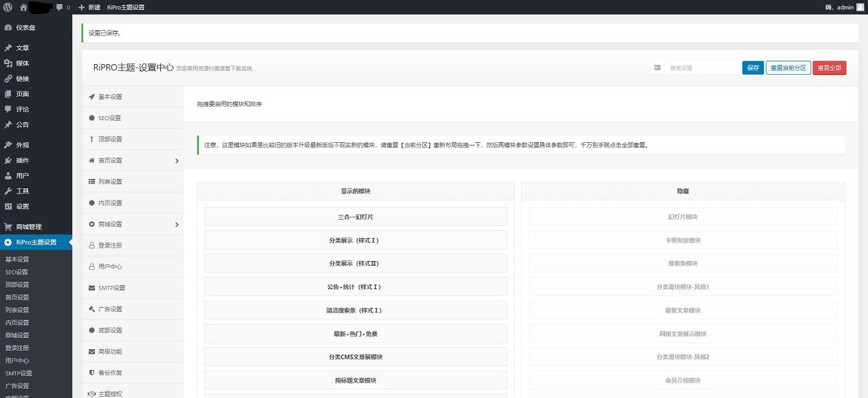This screenshot has height=398, width=868.
Task: Open 内页设置 in the sidebar submenu
Action: (x=17, y=323)
